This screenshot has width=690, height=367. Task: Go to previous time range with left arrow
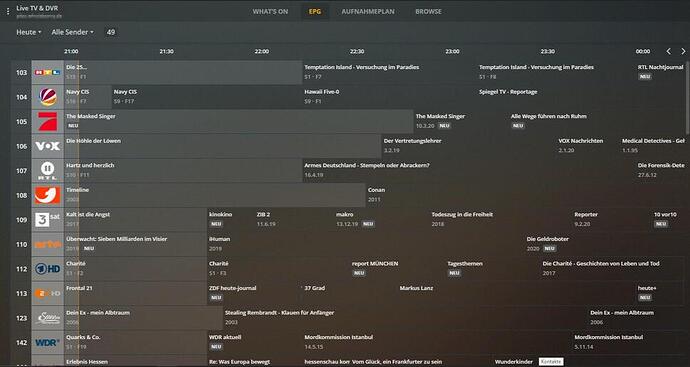(x=668, y=51)
